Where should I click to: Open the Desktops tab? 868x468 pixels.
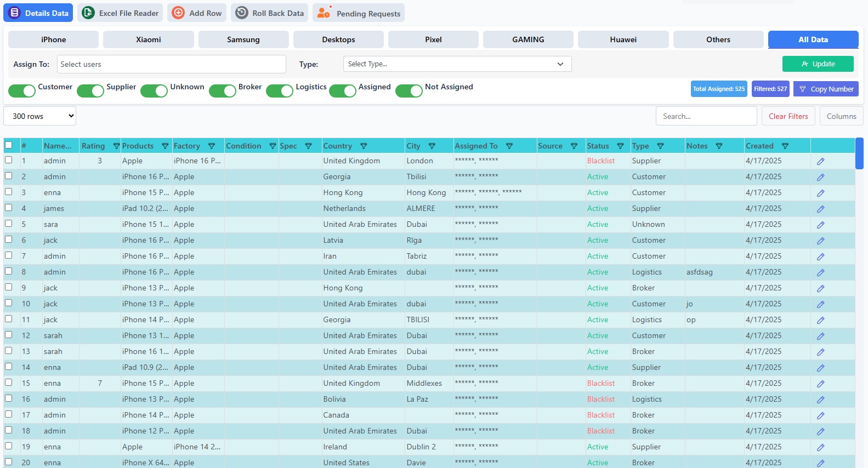point(338,39)
